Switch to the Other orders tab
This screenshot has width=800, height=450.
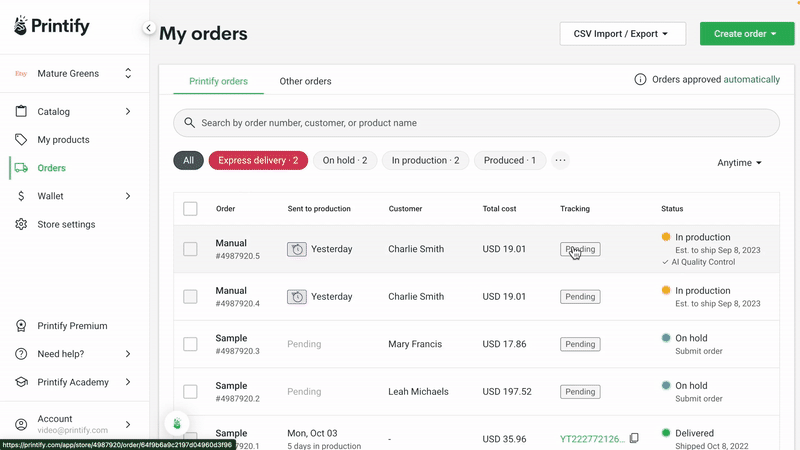click(x=305, y=81)
